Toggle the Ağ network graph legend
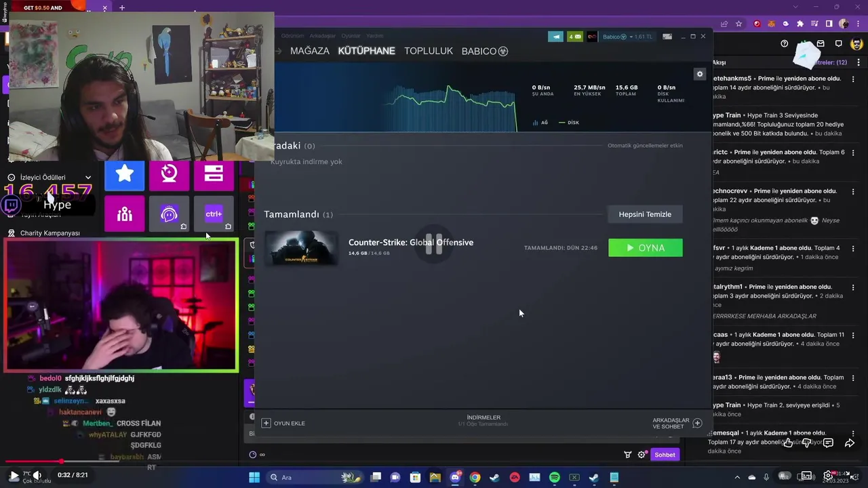 [540, 123]
